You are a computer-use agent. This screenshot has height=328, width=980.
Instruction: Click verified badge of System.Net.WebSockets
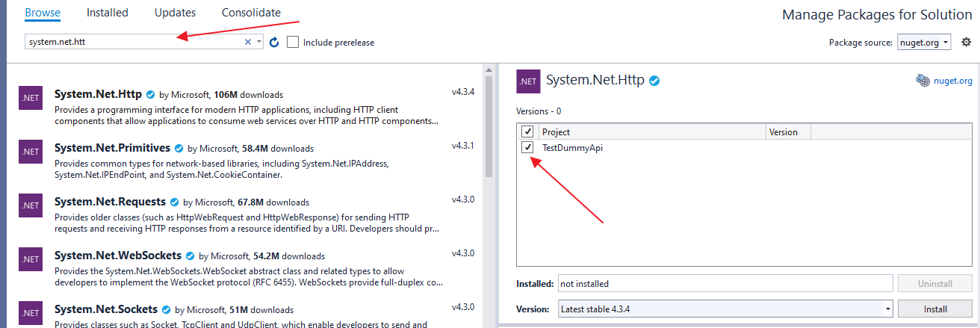tap(190, 256)
